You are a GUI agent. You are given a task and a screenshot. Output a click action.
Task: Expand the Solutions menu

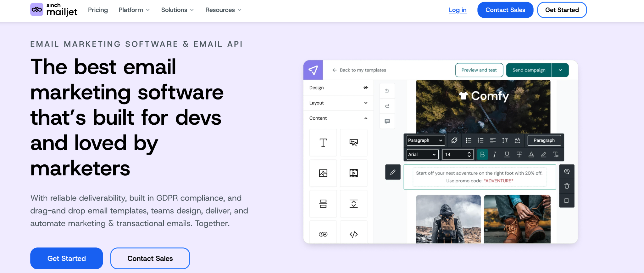177,10
